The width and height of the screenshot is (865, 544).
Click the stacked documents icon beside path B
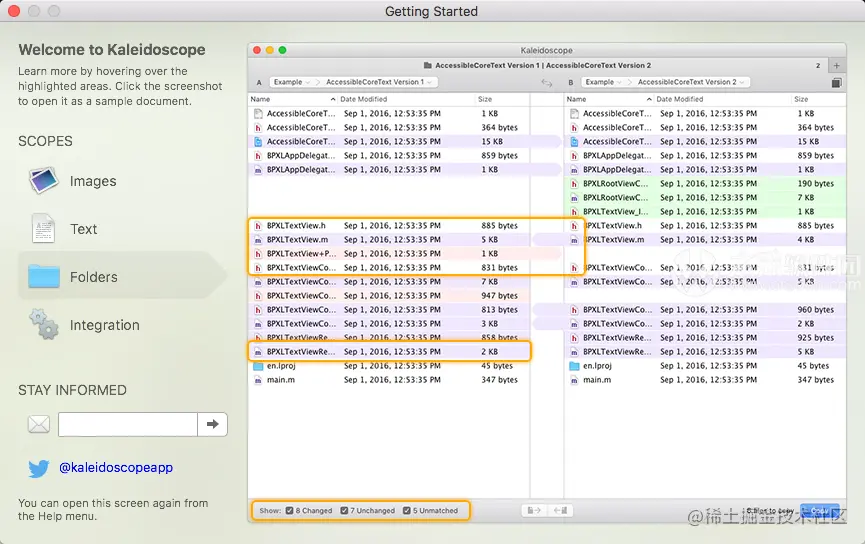pos(836,83)
